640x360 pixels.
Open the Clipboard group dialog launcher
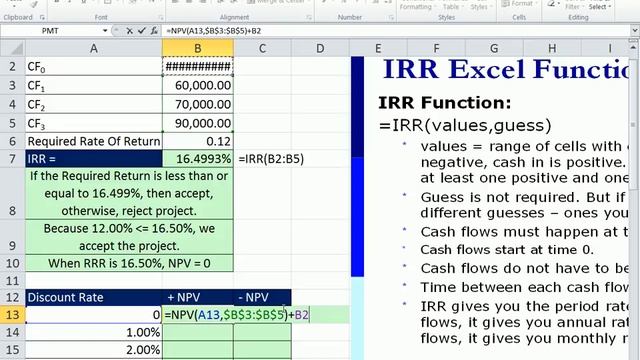pyautogui.click(x=42, y=17)
